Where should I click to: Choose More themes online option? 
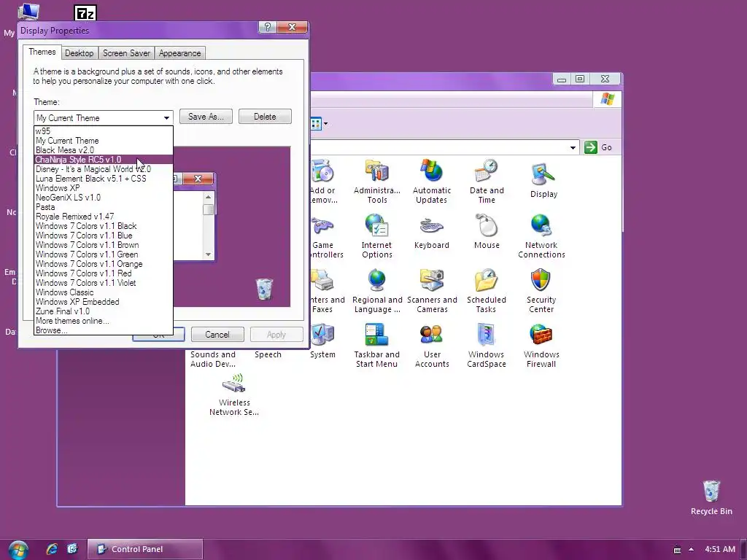[104, 321]
